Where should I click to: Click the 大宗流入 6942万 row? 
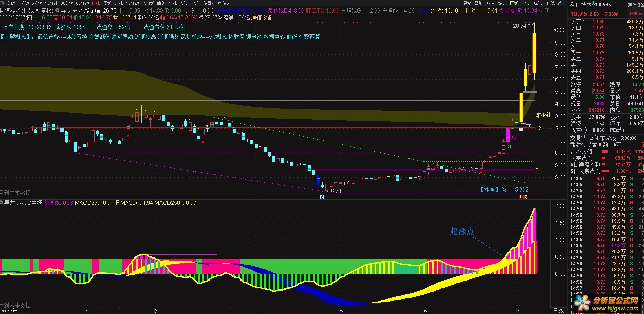click(607, 158)
